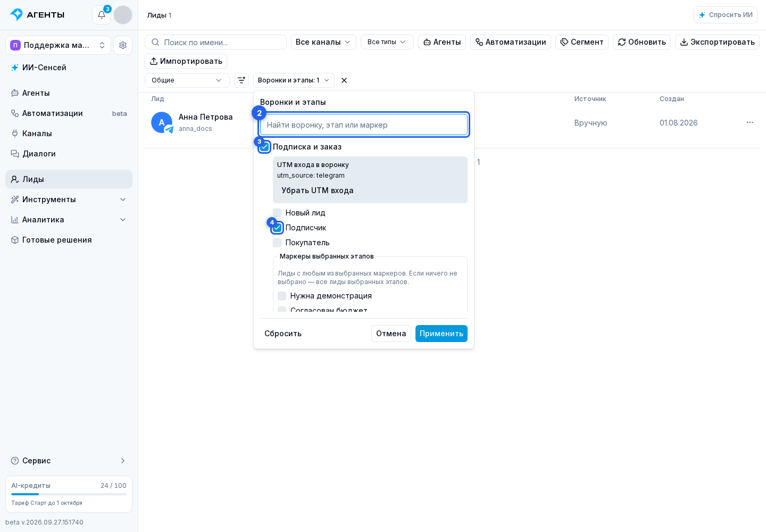Open row actions for Анна Петрова

[x=750, y=122]
